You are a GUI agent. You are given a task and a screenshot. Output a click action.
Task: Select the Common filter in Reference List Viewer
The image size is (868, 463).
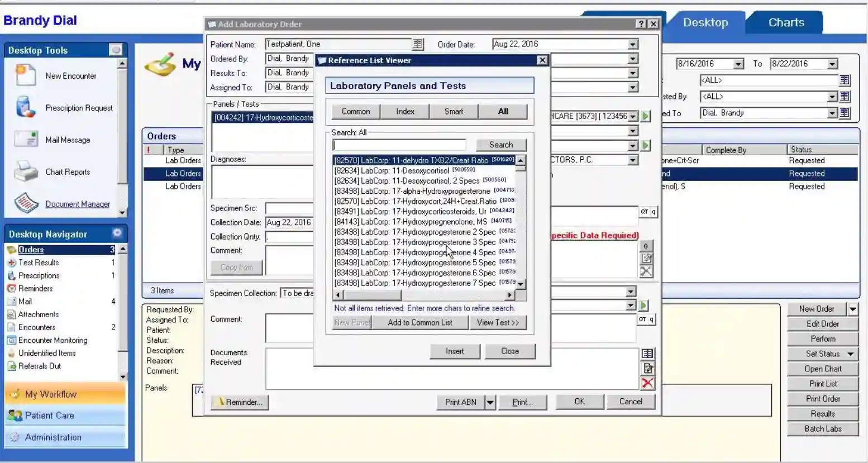click(x=355, y=111)
